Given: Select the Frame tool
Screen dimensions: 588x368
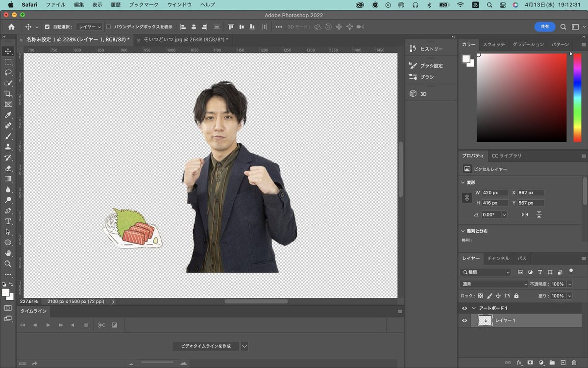Looking at the screenshot, I should tap(8, 104).
